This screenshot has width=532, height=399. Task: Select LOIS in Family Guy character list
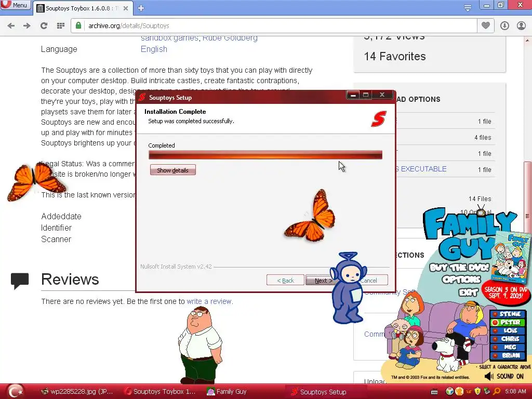(508, 330)
